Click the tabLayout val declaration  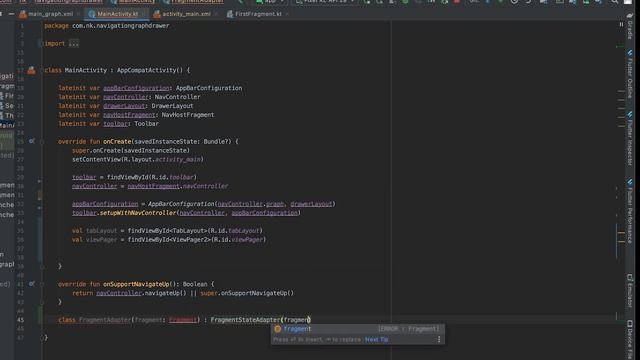click(x=101, y=231)
